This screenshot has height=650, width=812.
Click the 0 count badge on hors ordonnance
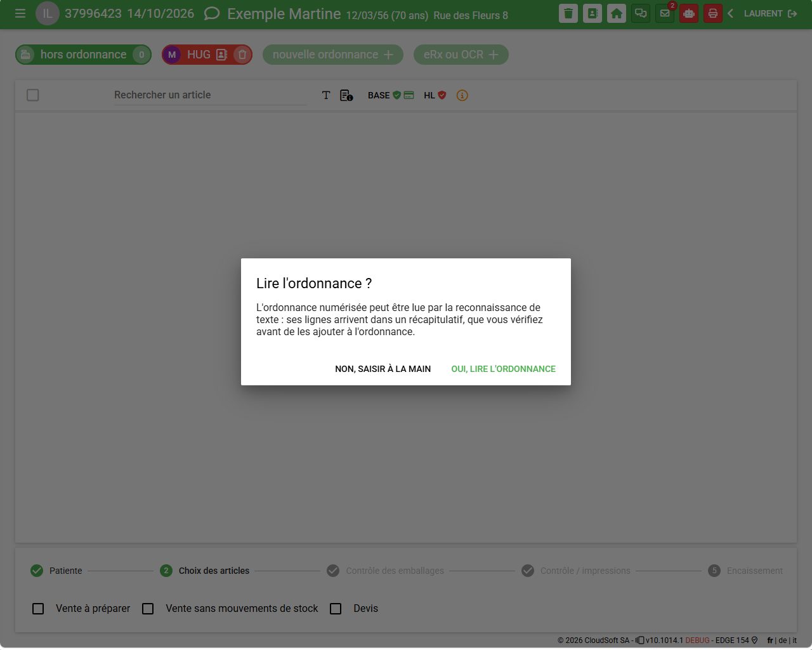[x=141, y=55]
